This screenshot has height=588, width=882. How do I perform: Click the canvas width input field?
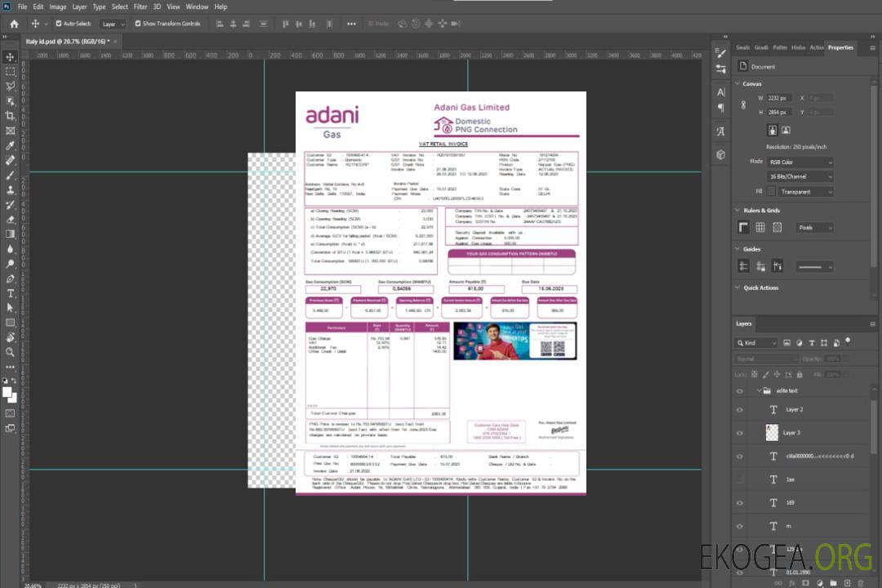coord(778,98)
